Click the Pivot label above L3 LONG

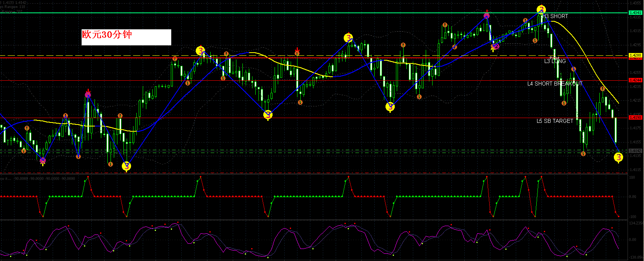pos(554,58)
